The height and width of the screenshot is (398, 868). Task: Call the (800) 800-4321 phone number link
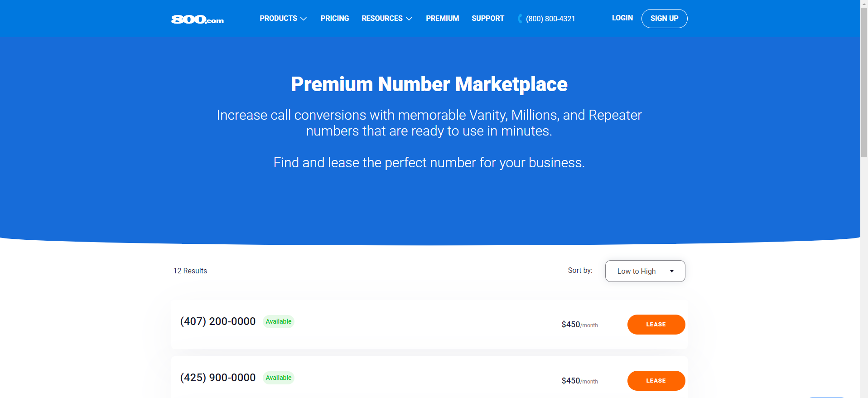click(x=550, y=19)
